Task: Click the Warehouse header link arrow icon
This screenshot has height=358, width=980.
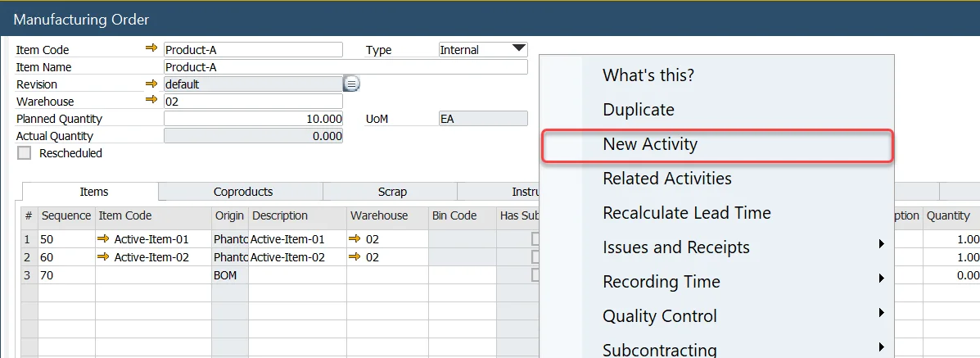Action: tap(151, 101)
